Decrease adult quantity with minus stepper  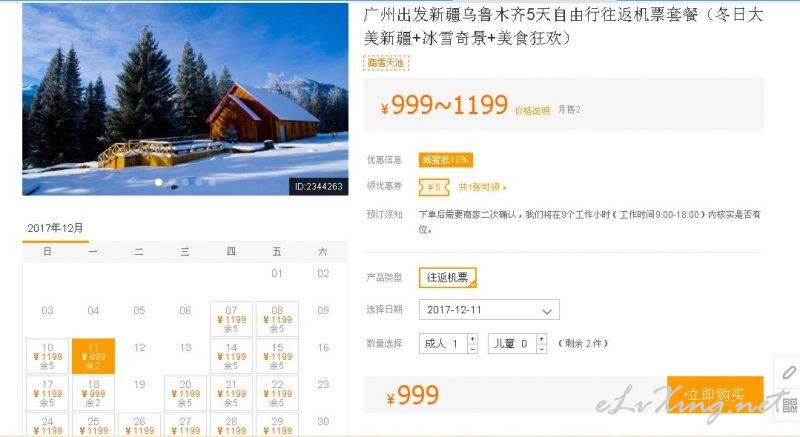click(473, 349)
